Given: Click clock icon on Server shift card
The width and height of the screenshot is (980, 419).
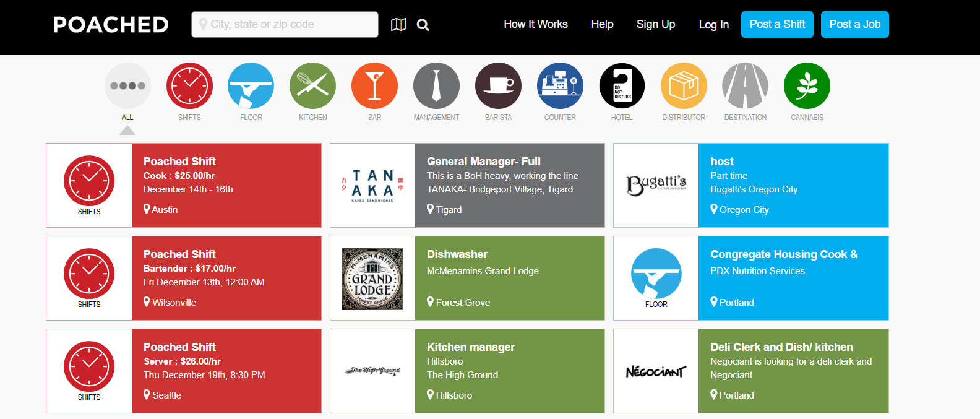Looking at the screenshot, I should tap(89, 366).
